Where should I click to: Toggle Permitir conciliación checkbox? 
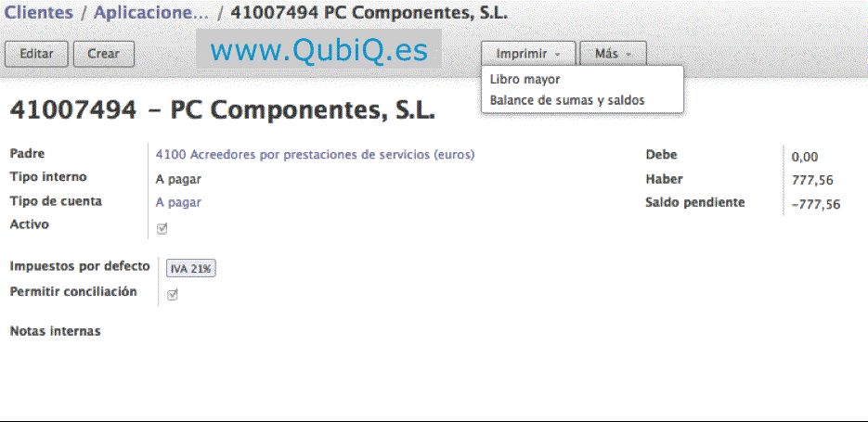pyautogui.click(x=172, y=295)
